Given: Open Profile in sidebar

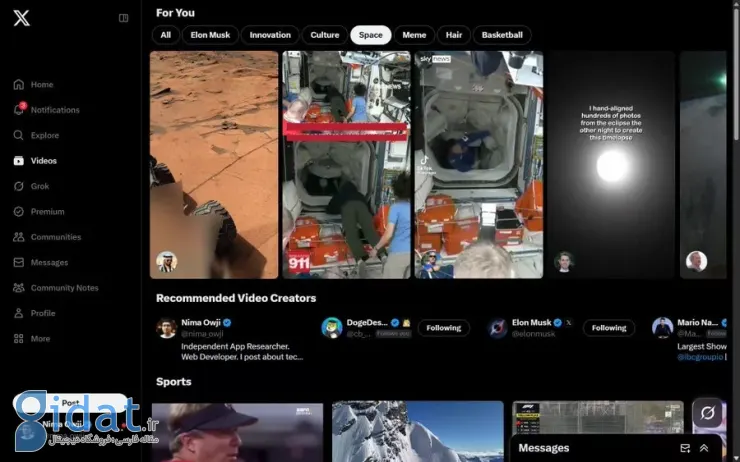Looking at the screenshot, I should [34, 313].
